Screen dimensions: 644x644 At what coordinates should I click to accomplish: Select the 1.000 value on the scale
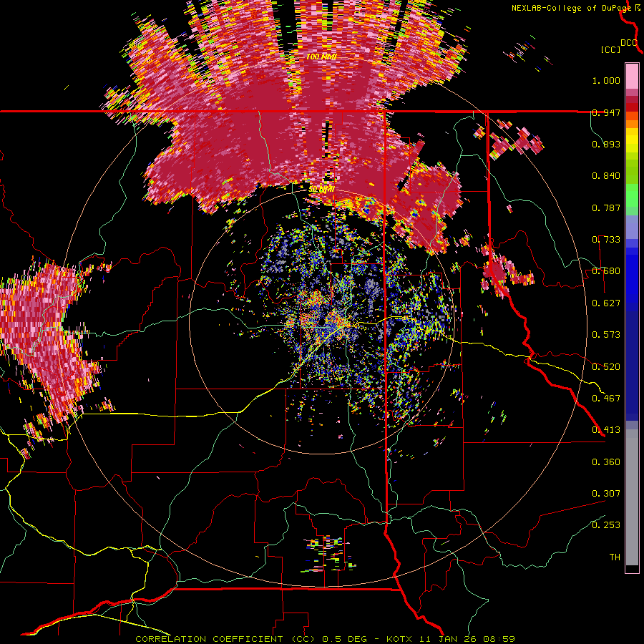[x=606, y=80]
